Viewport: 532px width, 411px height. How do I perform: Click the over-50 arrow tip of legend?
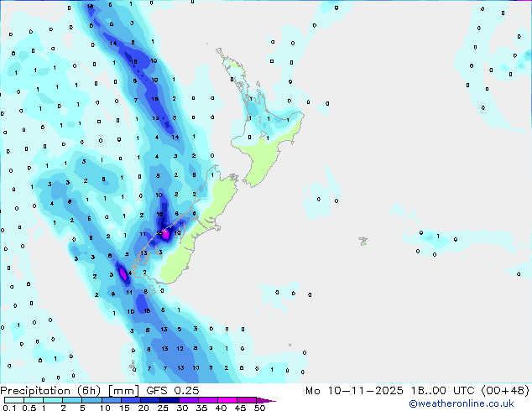pyautogui.click(x=266, y=400)
